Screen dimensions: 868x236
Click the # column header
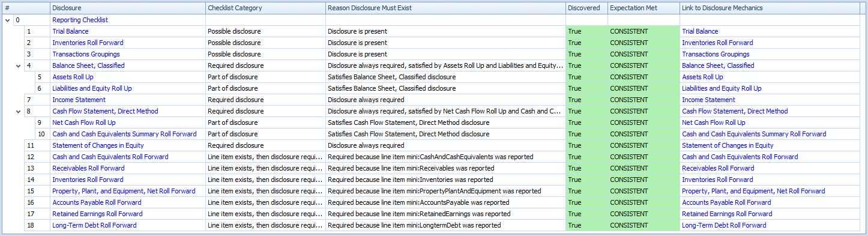[26, 8]
